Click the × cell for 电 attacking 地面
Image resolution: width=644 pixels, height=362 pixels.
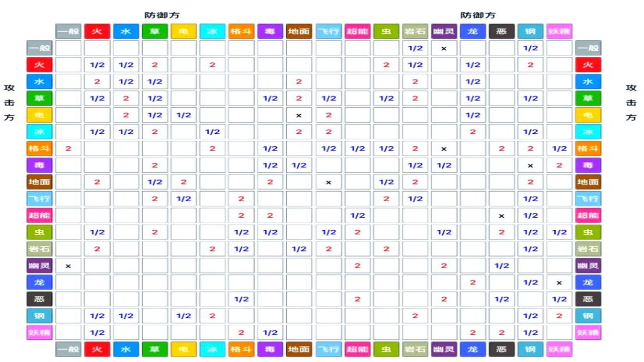click(x=299, y=115)
